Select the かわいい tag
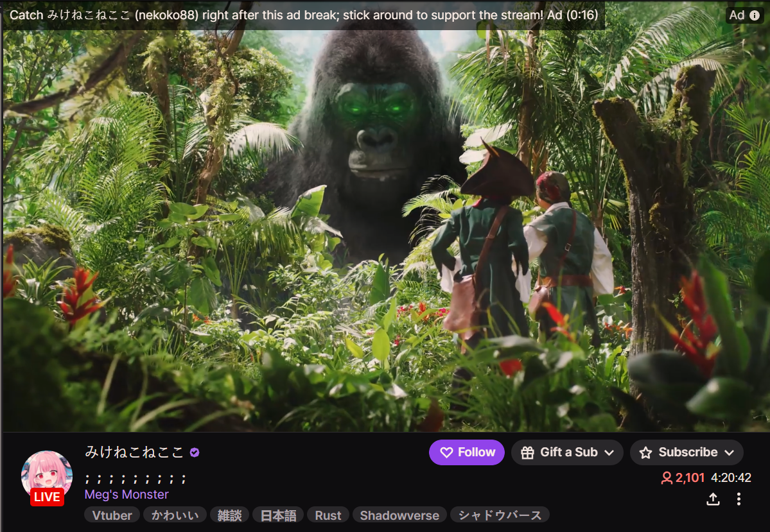The image size is (770, 532). coord(175,515)
